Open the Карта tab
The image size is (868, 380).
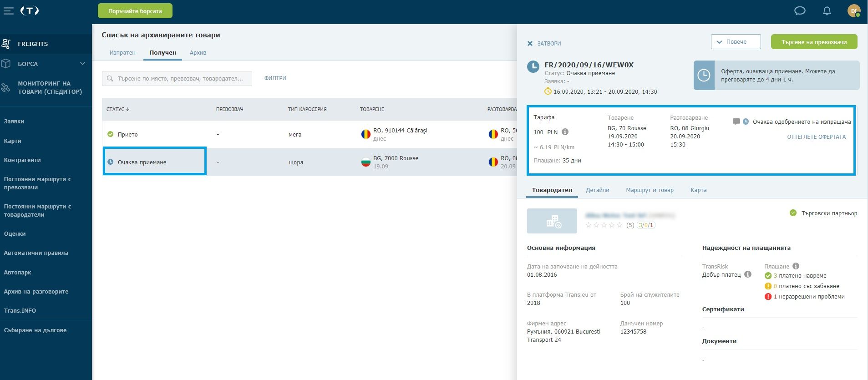tap(698, 190)
